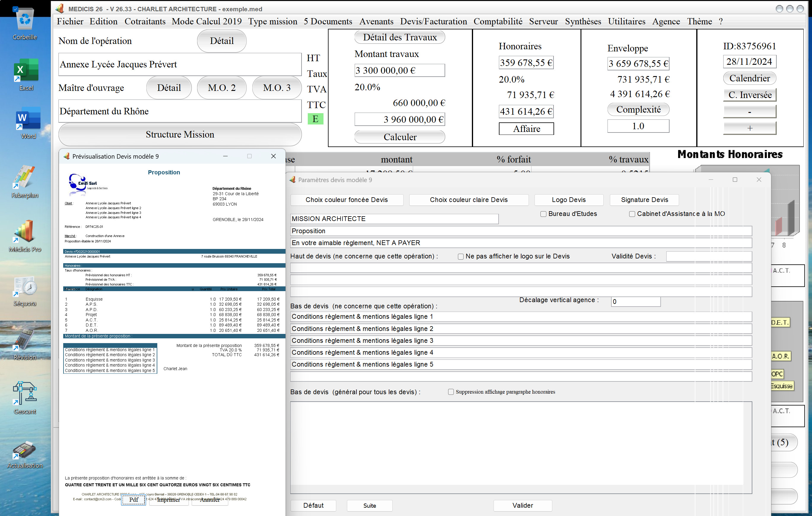Viewport: 812px width, 516px height.
Task: Click Choix couleur foncée Devis
Action: 347,200
